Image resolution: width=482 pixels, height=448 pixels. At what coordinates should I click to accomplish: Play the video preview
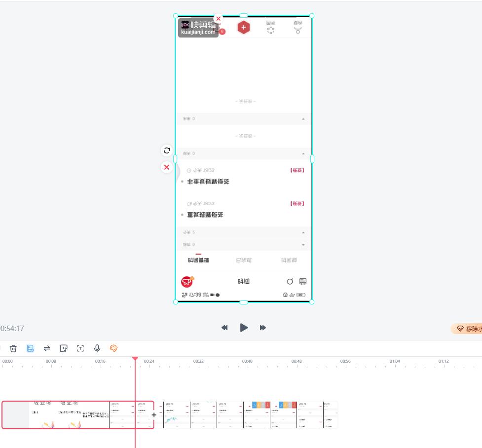[244, 328]
